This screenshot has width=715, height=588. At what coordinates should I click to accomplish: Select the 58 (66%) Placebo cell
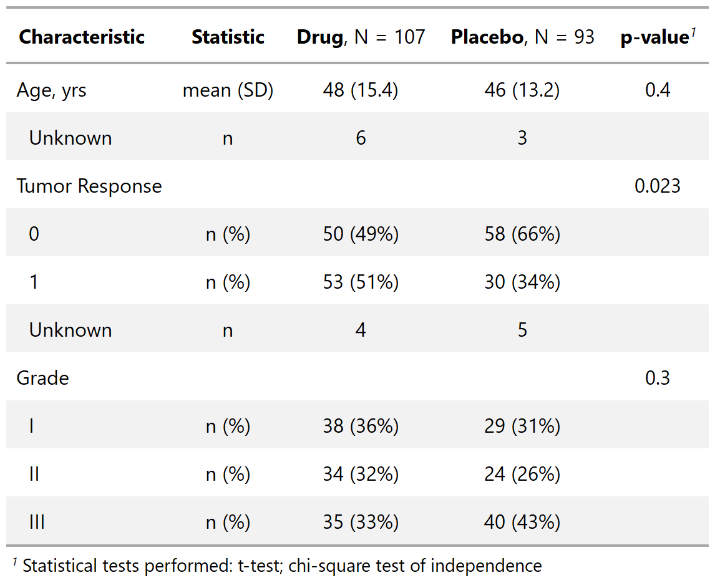point(522,234)
